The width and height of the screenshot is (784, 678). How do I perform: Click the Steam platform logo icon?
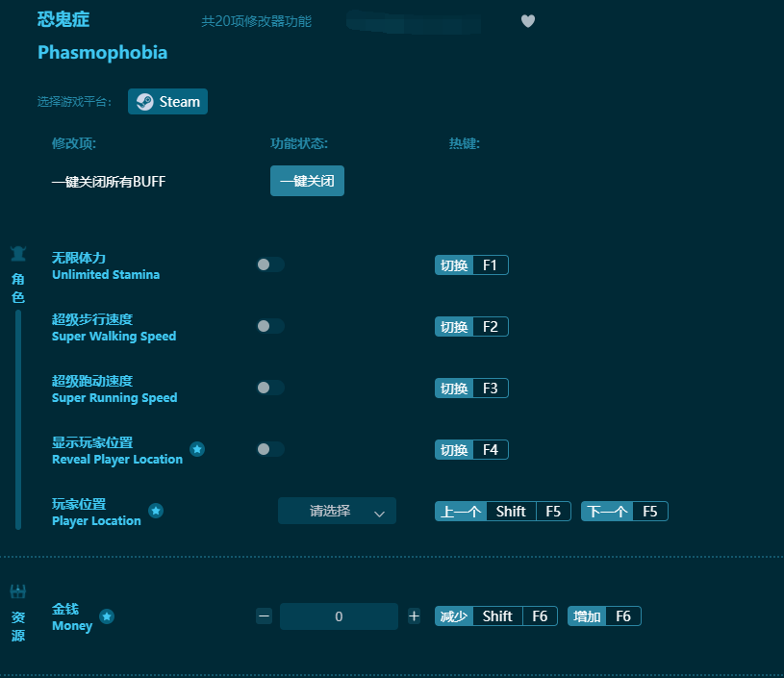click(145, 101)
